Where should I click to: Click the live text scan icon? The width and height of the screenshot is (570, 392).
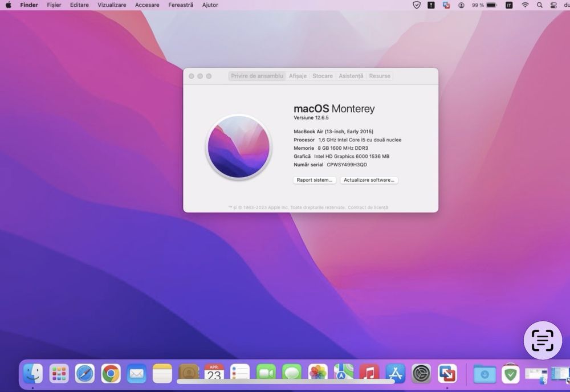(x=542, y=340)
